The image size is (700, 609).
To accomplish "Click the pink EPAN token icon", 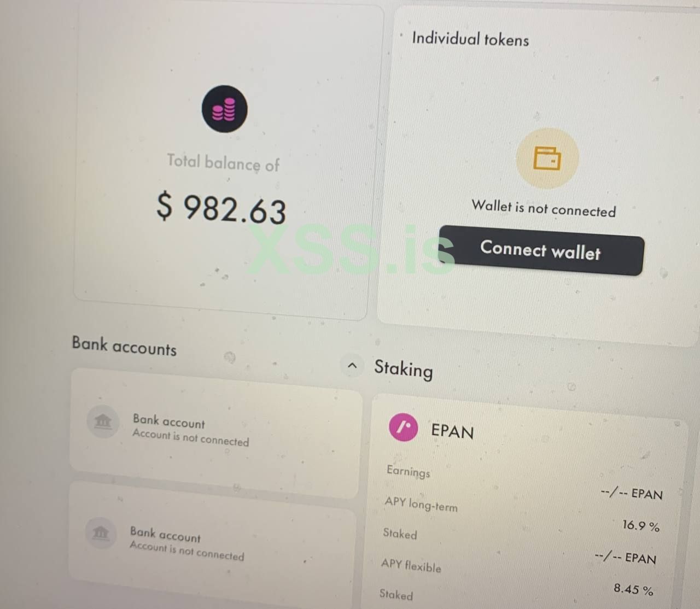I will pyautogui.click(x=404, y=427).
